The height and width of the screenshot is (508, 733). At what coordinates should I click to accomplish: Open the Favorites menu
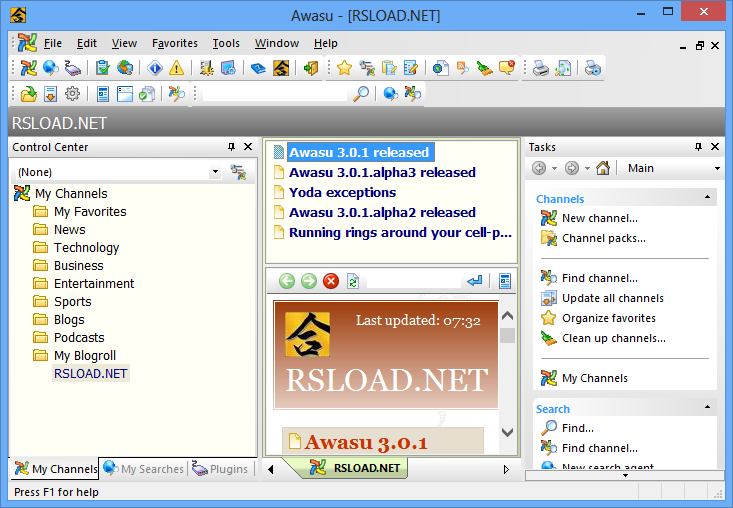click(175, 43)
